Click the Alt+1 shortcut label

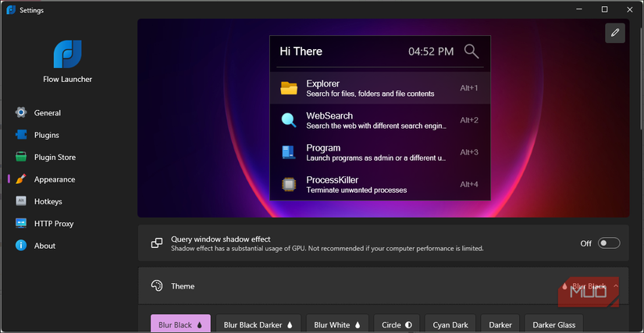click(x=469, y=88)
